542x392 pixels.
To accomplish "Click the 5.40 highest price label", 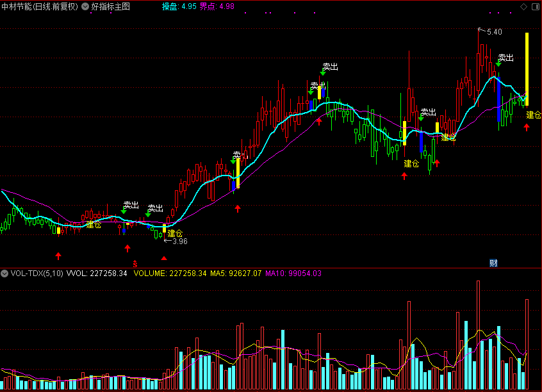I will [x=494, y=31].
